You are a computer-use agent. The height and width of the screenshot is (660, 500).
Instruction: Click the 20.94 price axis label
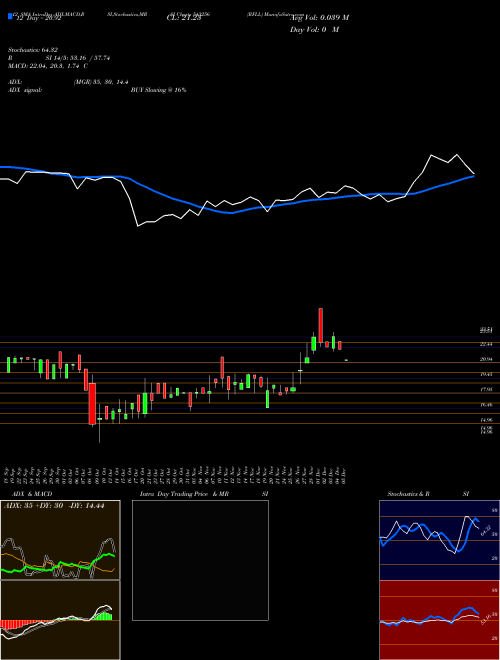(486, 359)
